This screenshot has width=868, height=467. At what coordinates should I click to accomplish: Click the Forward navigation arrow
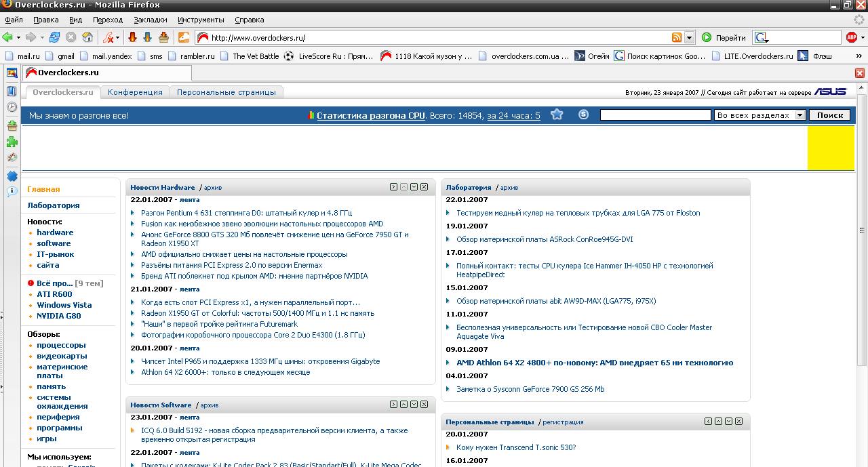click(x=31, y=37)
